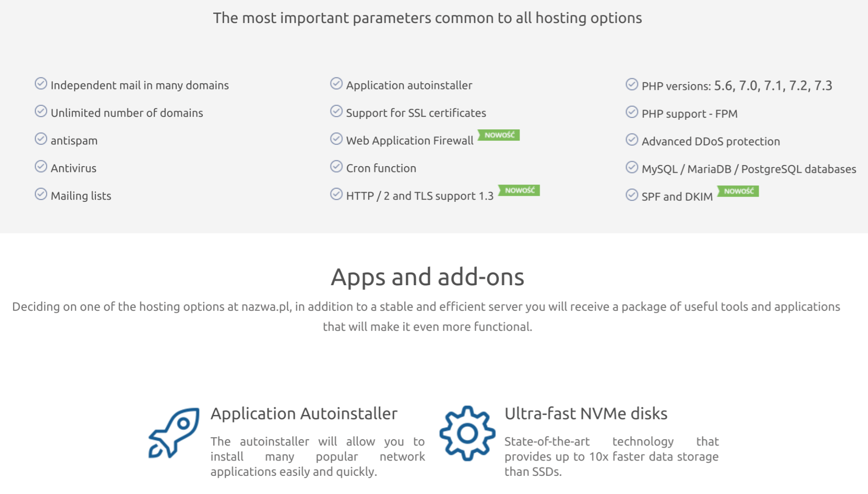Open the Application Autoinstaller heading
Viewport: 868px width, 494px height.
click(x=304, y=414)
